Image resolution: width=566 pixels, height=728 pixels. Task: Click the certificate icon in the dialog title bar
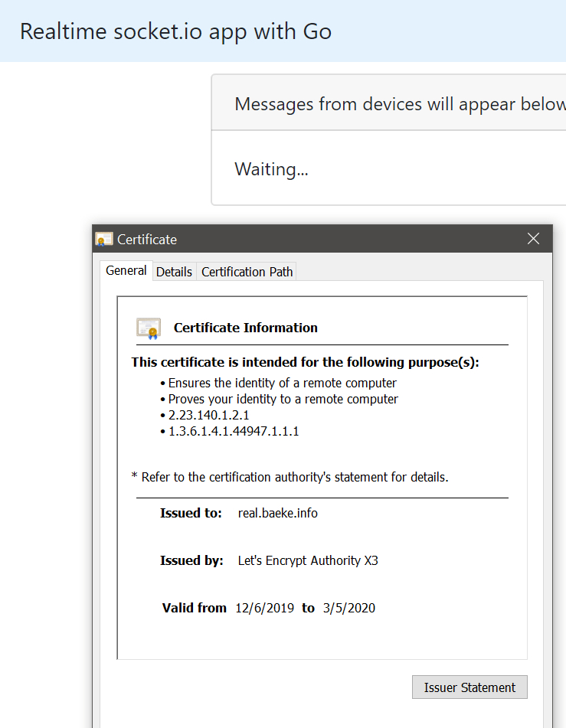coord(104,240)
